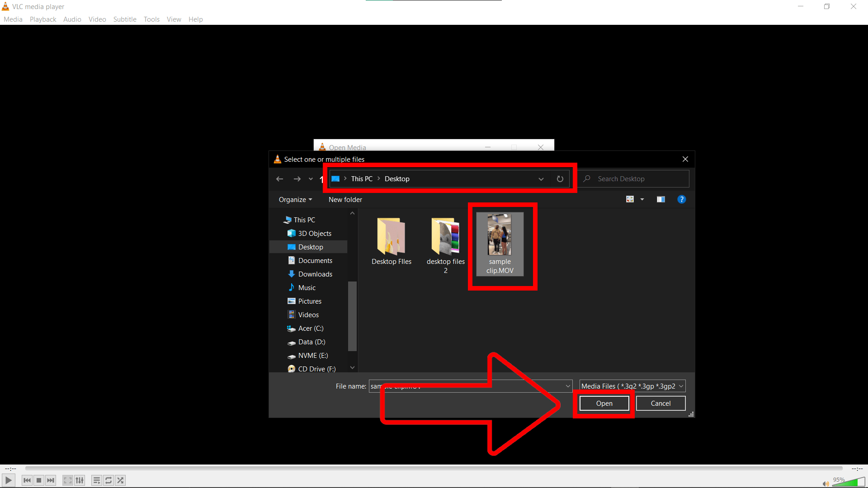Open the Media menu

(x=13, y=19)
